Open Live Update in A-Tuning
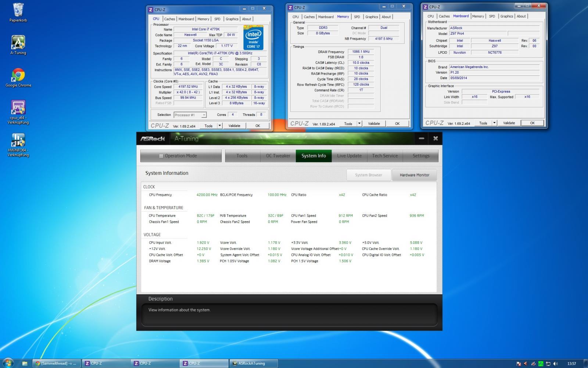Image resolution: width=588 pixels, height=368 pixels. point(349,156)
